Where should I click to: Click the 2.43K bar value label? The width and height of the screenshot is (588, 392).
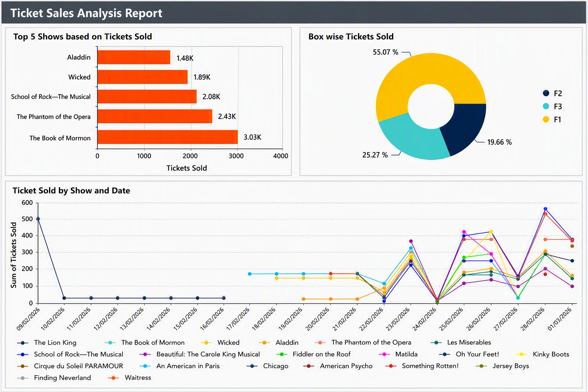227,116
